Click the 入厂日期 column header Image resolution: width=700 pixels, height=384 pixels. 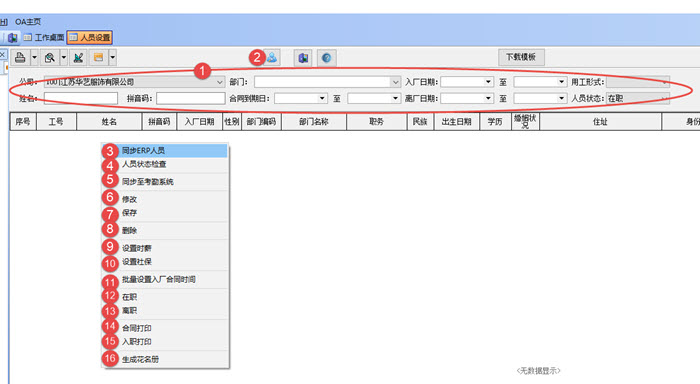pyautogui.click(x=200, y=121)
